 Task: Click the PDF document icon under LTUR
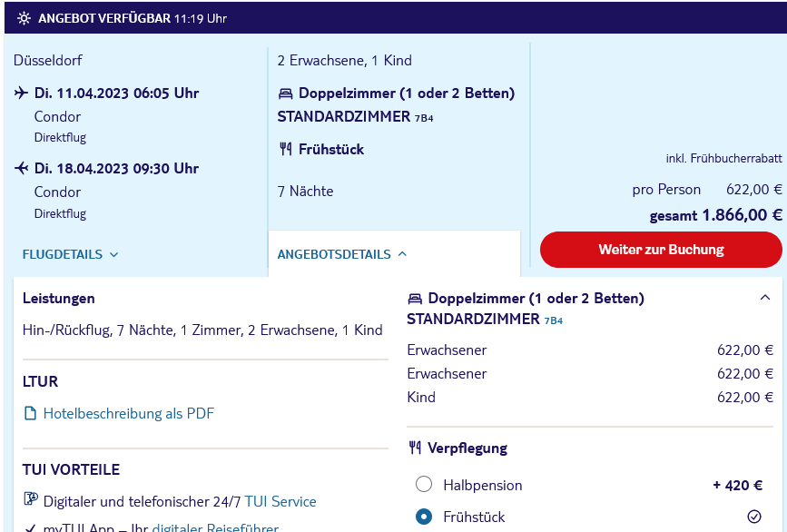pos(31,414)
